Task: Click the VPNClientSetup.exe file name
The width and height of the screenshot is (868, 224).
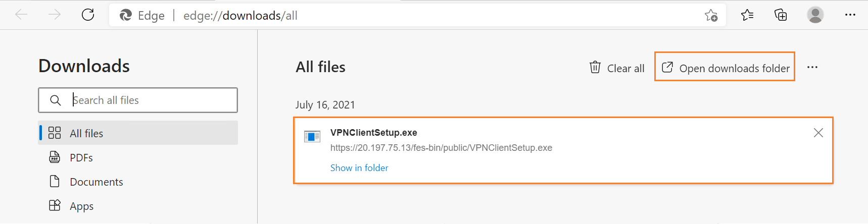Action: click(374, 133)
